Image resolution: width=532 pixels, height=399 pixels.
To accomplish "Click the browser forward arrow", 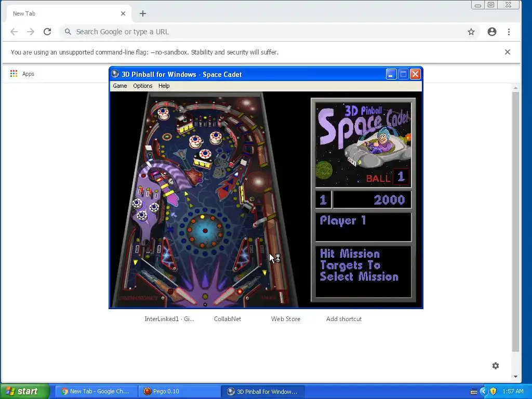I will click(x=31, y=32).
